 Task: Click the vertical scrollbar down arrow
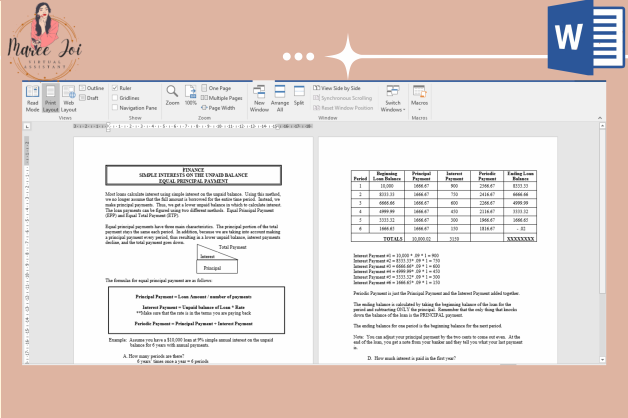[x=602, y=360]
